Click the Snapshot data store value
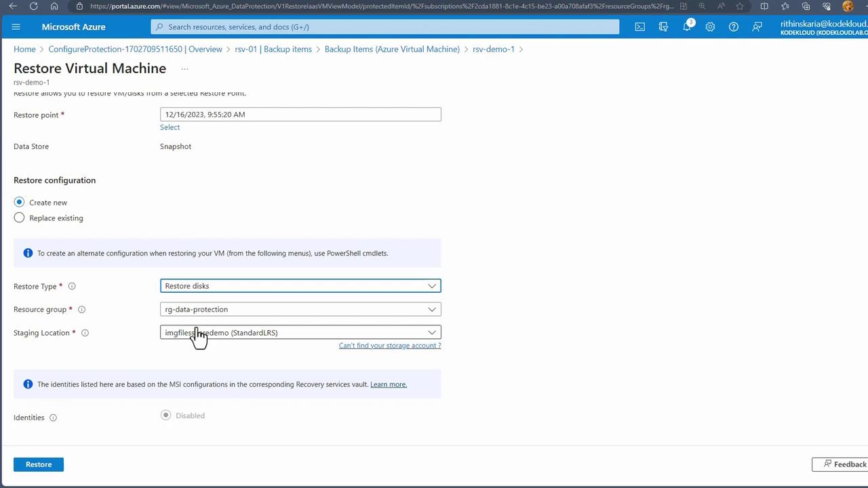This screenshot has width=868, height=488. [x=176, y=146]
